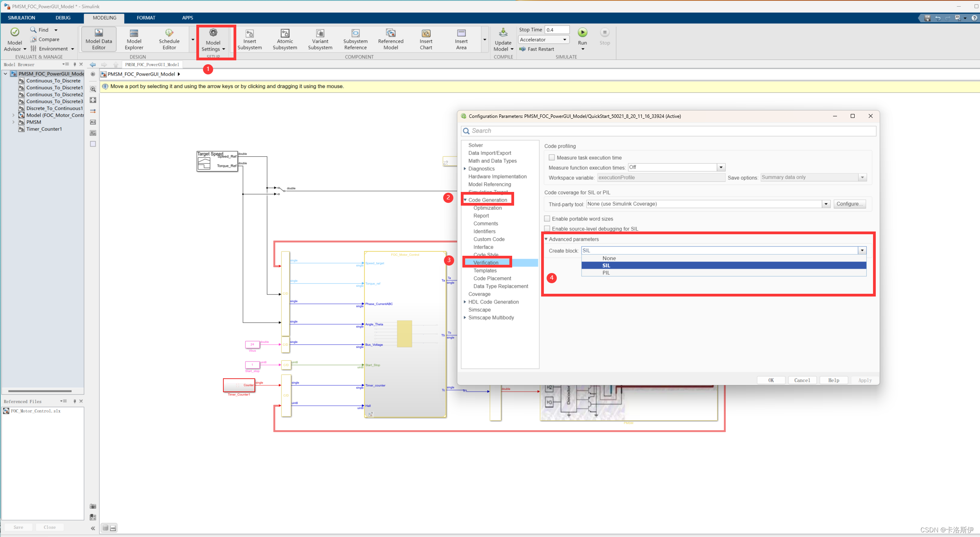Click the Find tool
The height and width of the screenshot is (537, 980).
point(40,30)
